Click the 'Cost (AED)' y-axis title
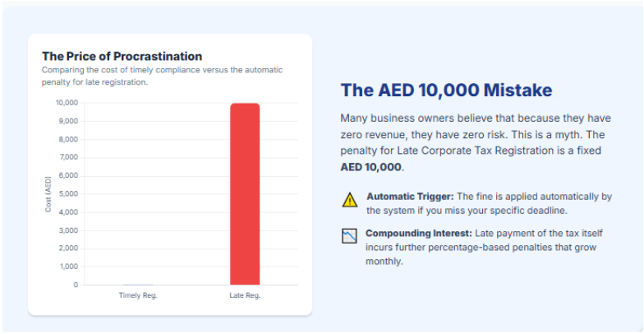 [48, 194]
